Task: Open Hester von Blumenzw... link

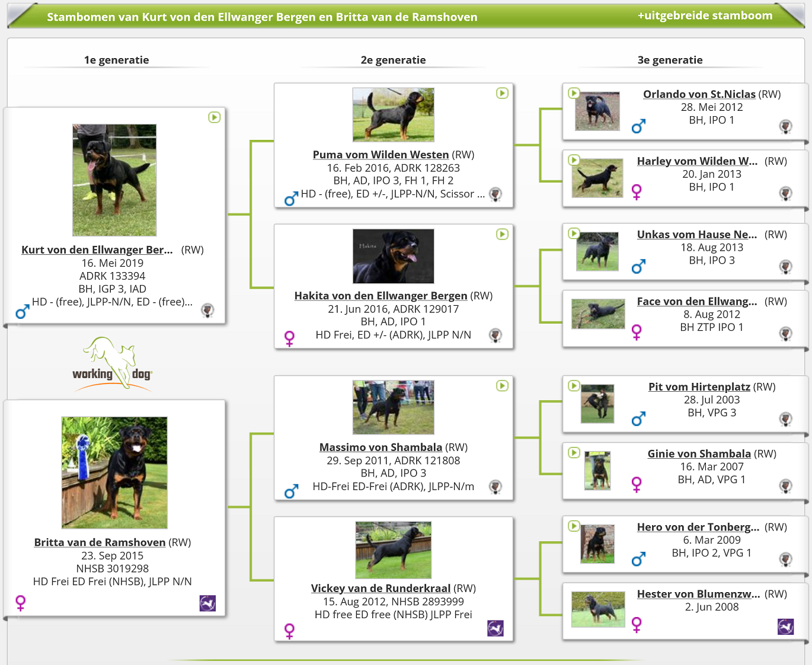Action: coord(698,594)
